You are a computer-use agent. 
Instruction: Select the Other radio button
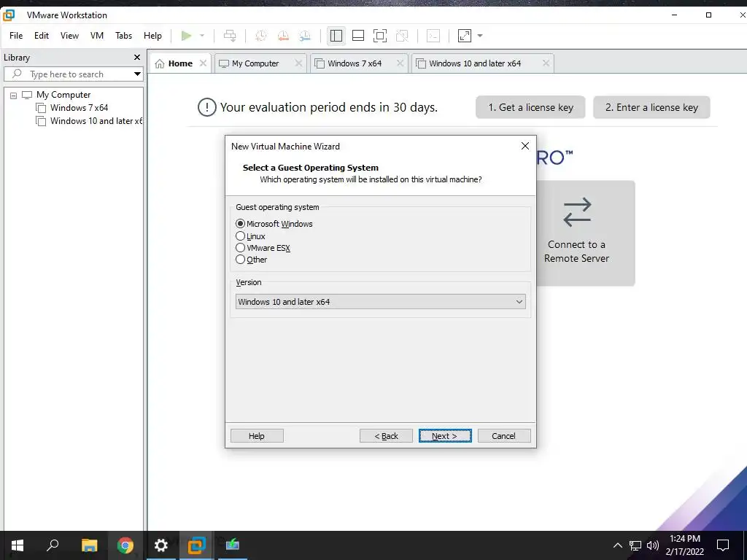(240, 260)
